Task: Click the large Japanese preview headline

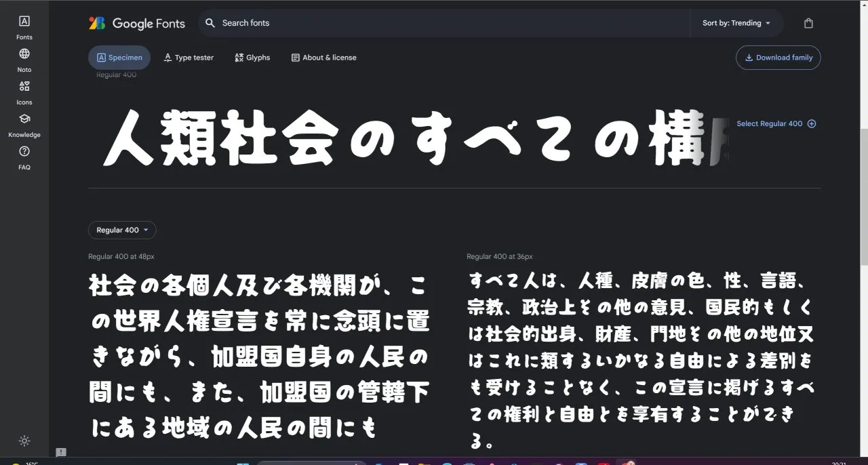Action: [414, 139]
